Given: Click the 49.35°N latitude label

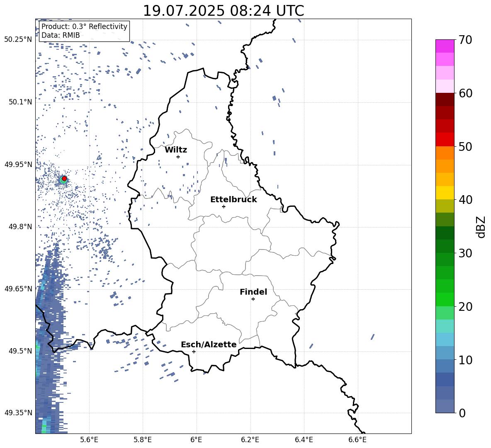Looking at the screenshot, I should pos(18,413).
